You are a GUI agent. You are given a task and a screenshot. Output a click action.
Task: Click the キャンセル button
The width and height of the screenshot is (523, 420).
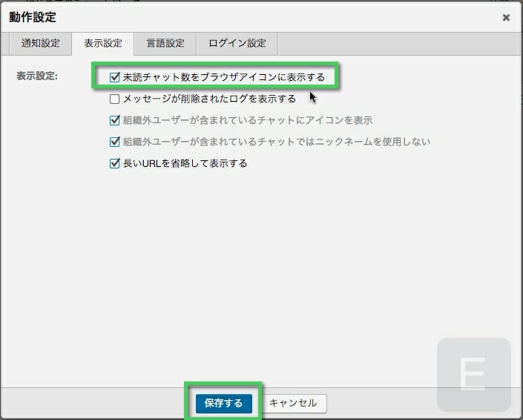click(x=293, y=404)
